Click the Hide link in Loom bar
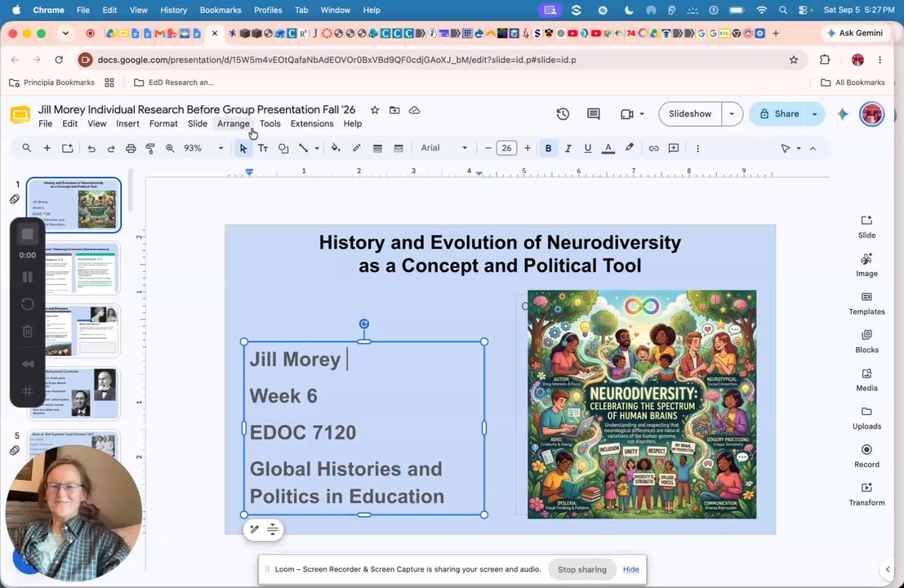 (630, 569)
